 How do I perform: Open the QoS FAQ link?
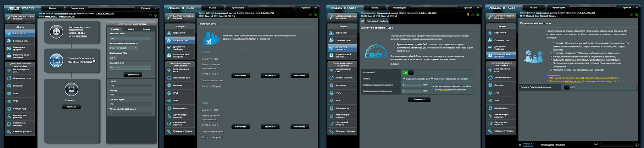395,64
